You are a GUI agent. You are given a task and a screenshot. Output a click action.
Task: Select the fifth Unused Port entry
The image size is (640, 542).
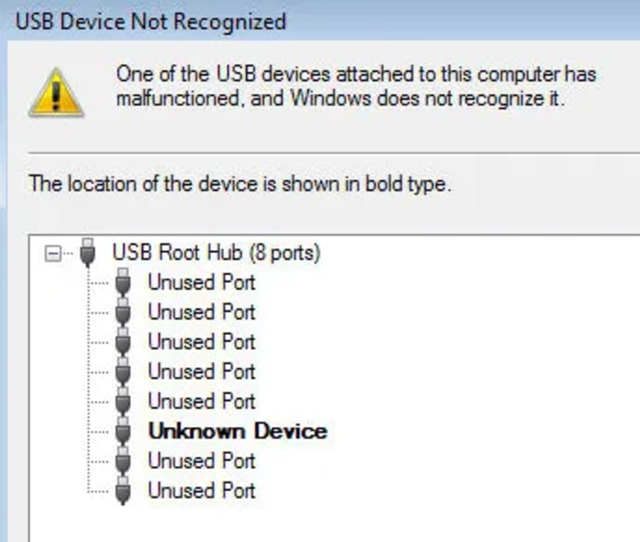(x=202, y=402)
